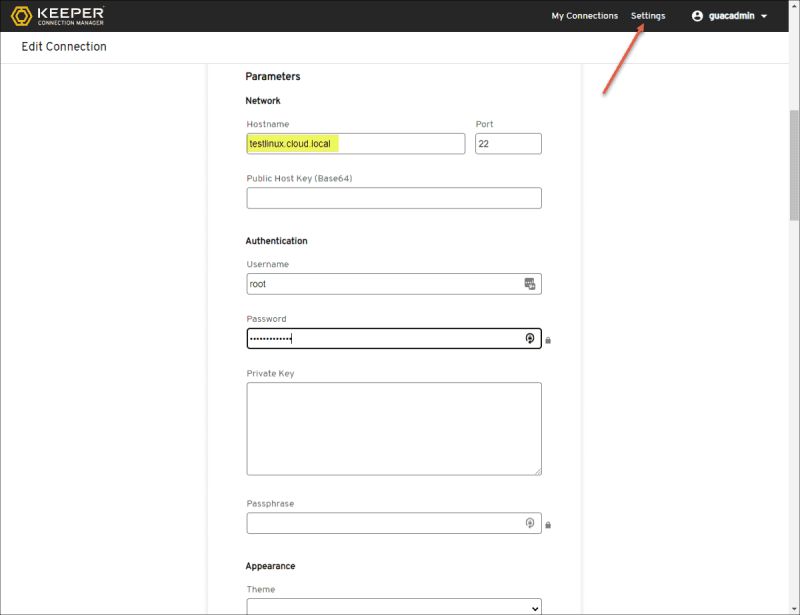Click the vault icon inside the Passphrase field
This screenshot has width=800, height=615.
click(x=529, y=522)
